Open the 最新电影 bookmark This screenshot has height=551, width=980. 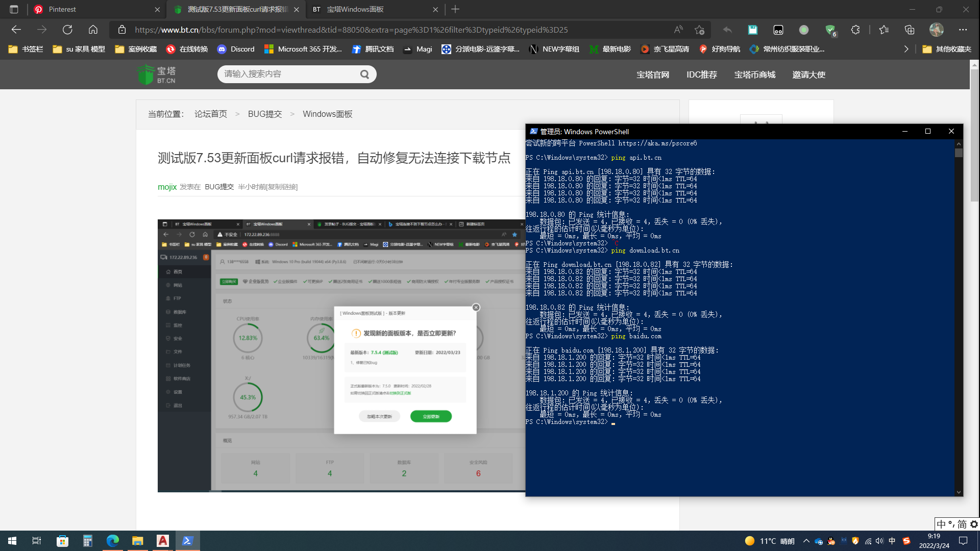[610, 49]
